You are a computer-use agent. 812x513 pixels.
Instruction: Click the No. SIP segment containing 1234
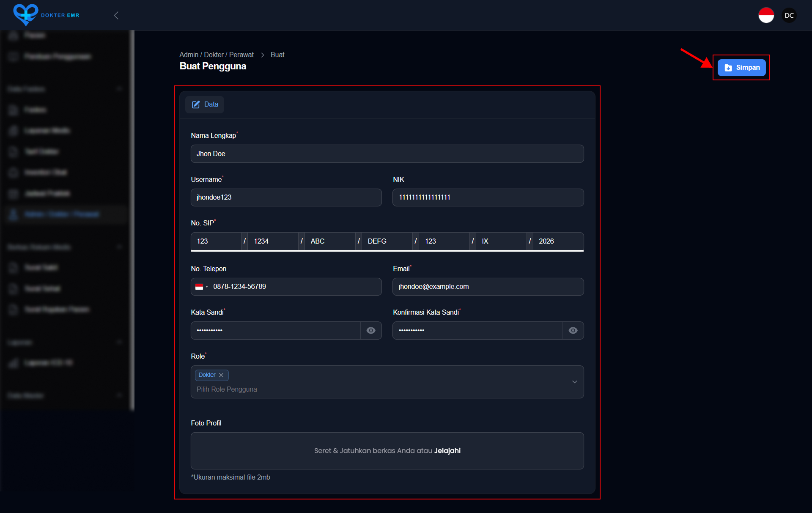coord(273,241)
